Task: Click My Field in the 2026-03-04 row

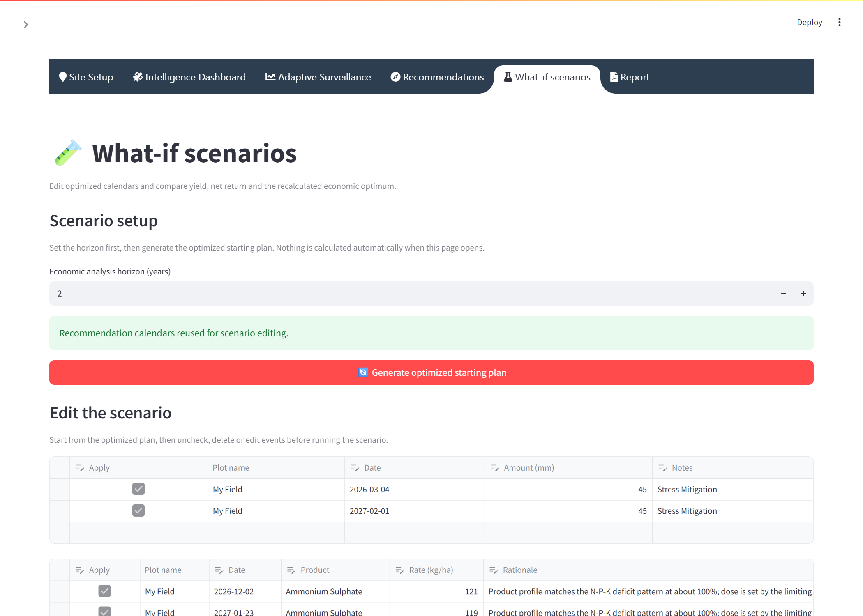Action: (x=276, y=489)
